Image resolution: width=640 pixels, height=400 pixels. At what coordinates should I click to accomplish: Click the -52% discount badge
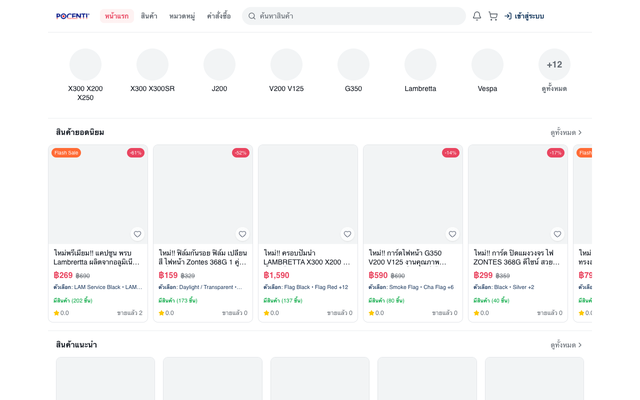240,153
